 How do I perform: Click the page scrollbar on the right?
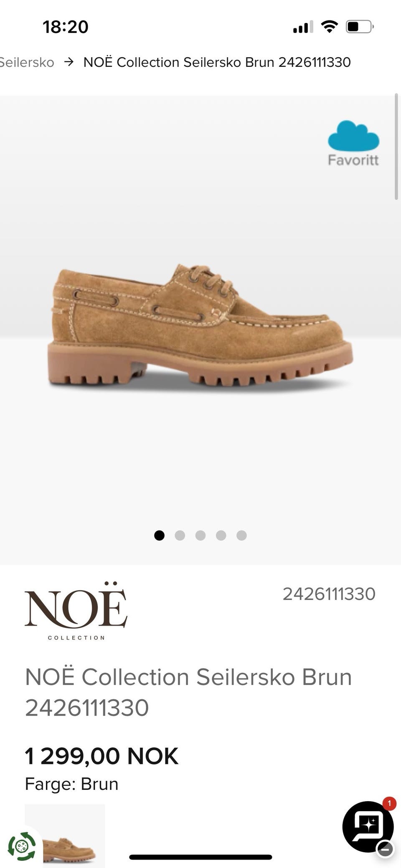396,147
